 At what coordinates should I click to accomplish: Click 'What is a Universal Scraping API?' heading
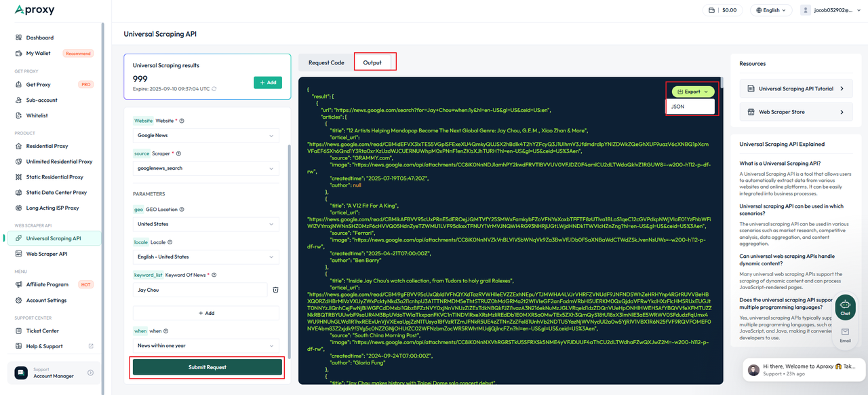(x=780, y=163)
